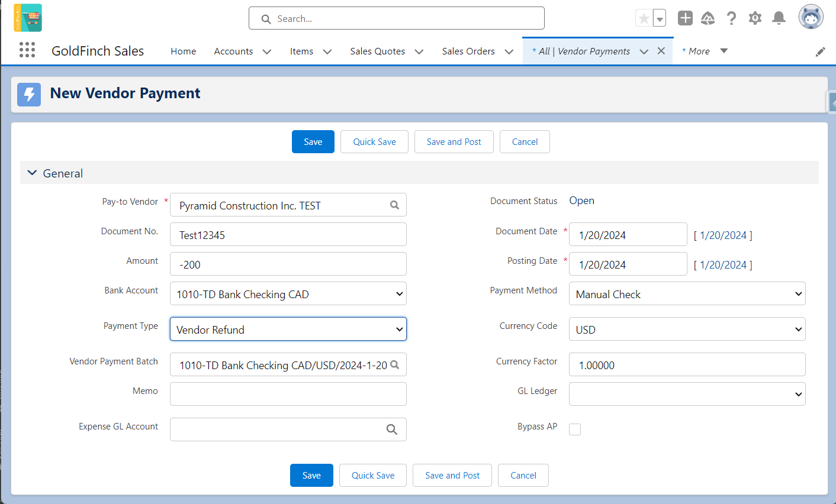This screenshot has height=504, width=836.
Task: Expand the Sales Orders menu chevron
Action: [x=509, y=51]
